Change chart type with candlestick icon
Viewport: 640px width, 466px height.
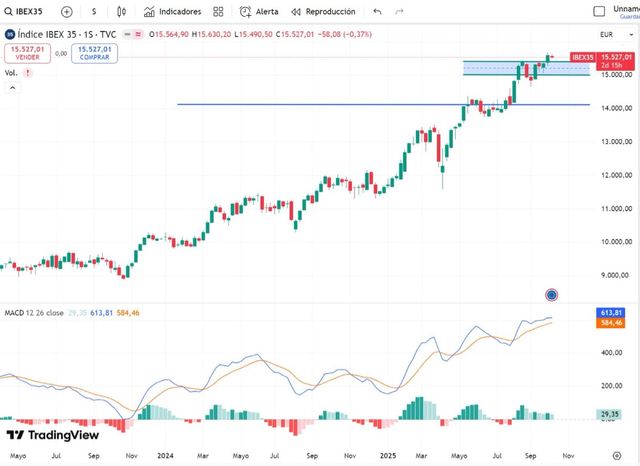[121, 12]
